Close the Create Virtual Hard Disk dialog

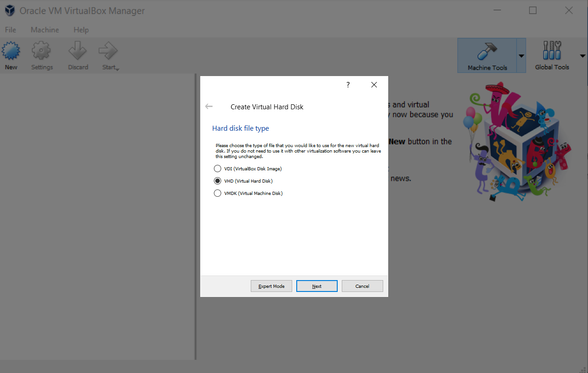click(x=374, y=85)
